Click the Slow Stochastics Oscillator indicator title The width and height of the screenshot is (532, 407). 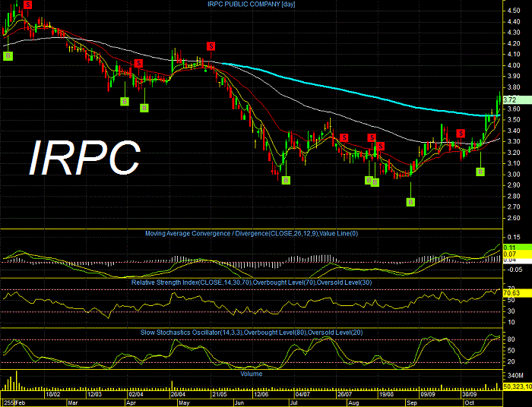coord(252,333)
